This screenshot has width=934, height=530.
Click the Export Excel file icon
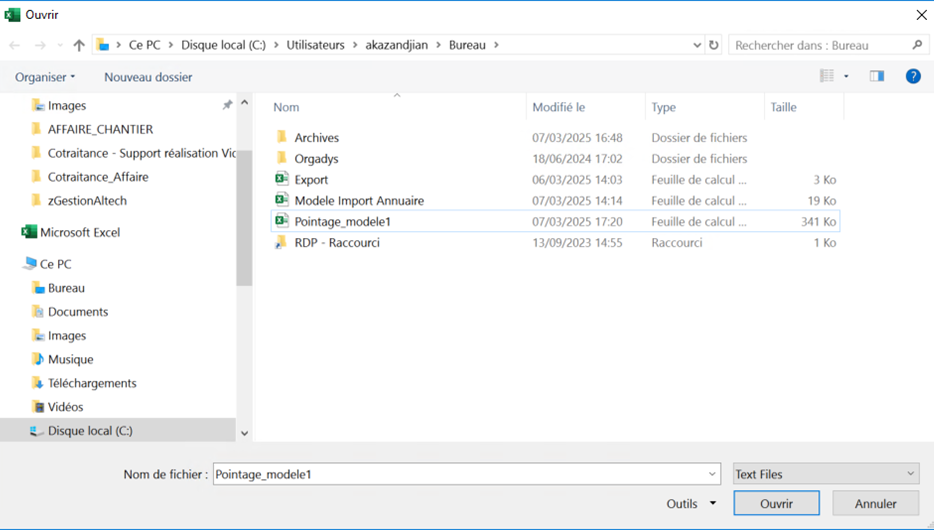(x=282, y=179)
